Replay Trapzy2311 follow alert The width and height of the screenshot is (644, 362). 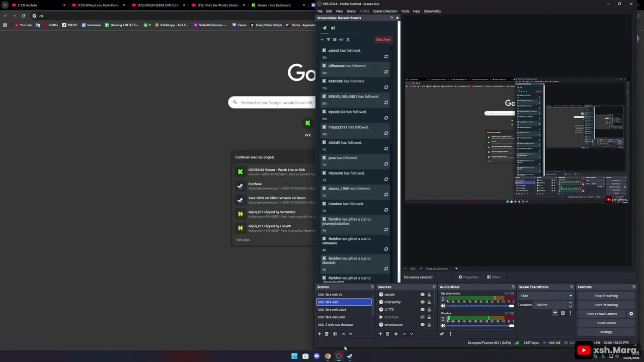[x=386, y=133]
